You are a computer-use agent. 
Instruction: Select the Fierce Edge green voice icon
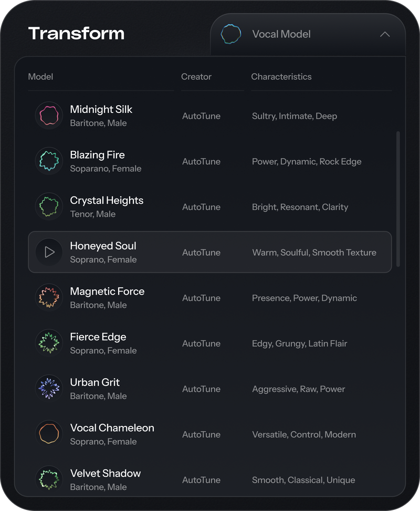[x=49, y=343]
